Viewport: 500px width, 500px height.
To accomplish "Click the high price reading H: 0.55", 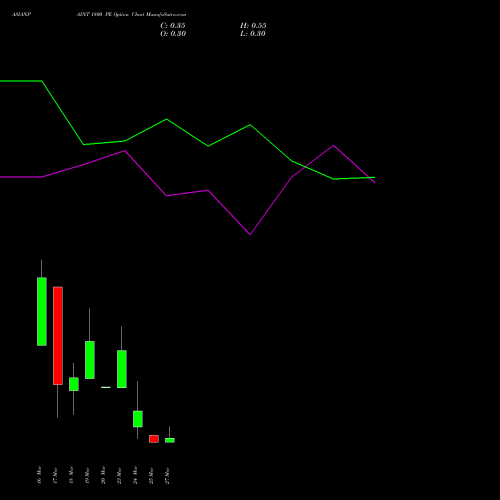I will [253, 26].
